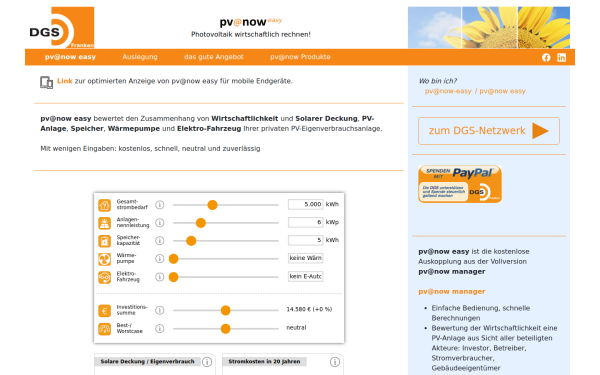The image size is (600, 375).
Task: Click the mobile devices icon beside Link
Action: coord(46,82)
